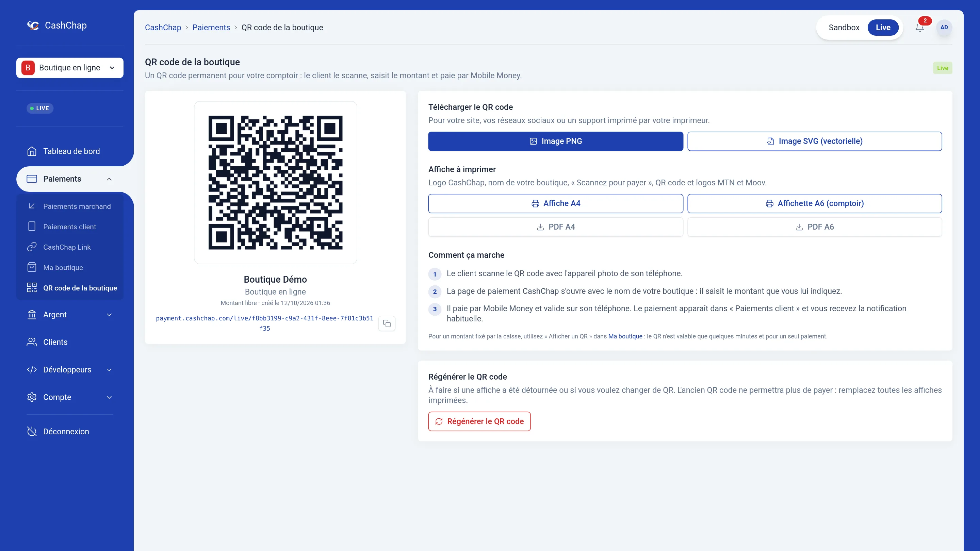Click the Développeurs code icon
The width and height of the screenshot is (980, 551).
coord(32,370)
